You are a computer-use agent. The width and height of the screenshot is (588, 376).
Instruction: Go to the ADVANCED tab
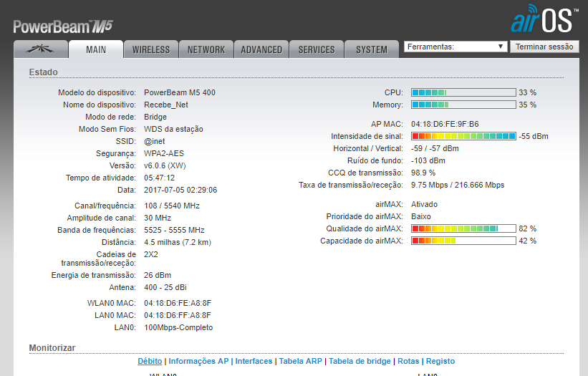(261, 49)
